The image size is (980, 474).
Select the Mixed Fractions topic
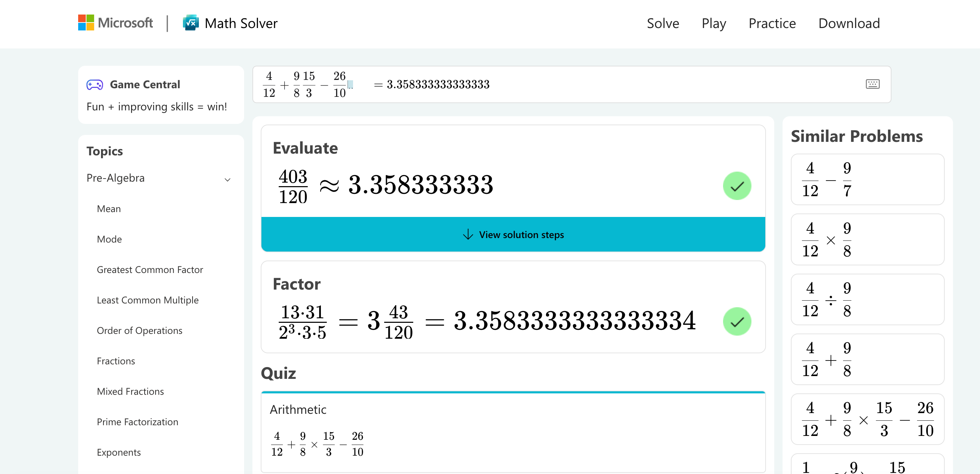[x=129, y=391]
